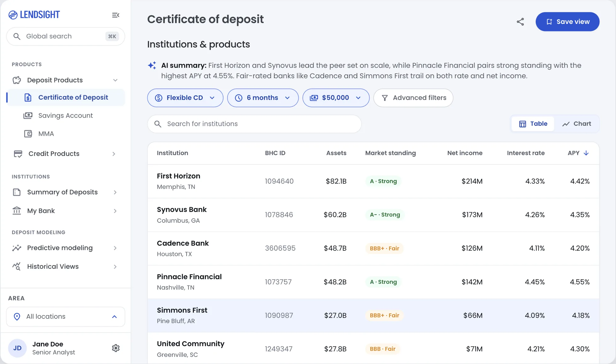
Task: Click the APY sort descending arrow
Action: (x=586, y=153)
